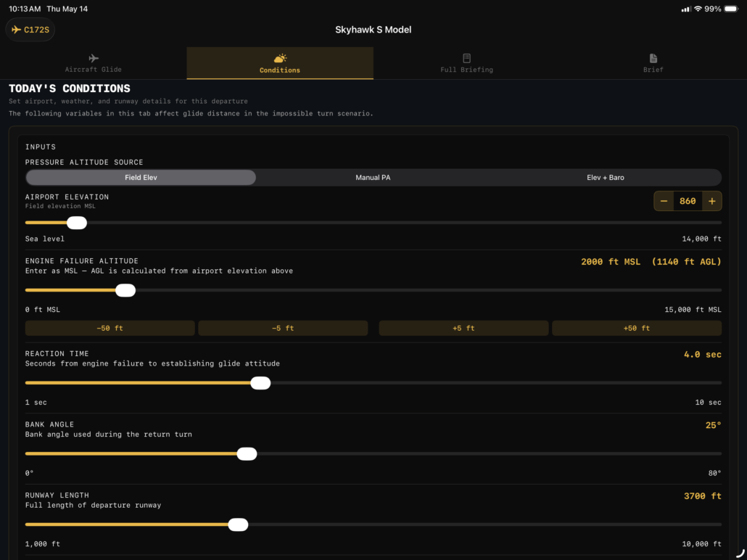Tap the C172S aircraft selector button

(30, 30)
